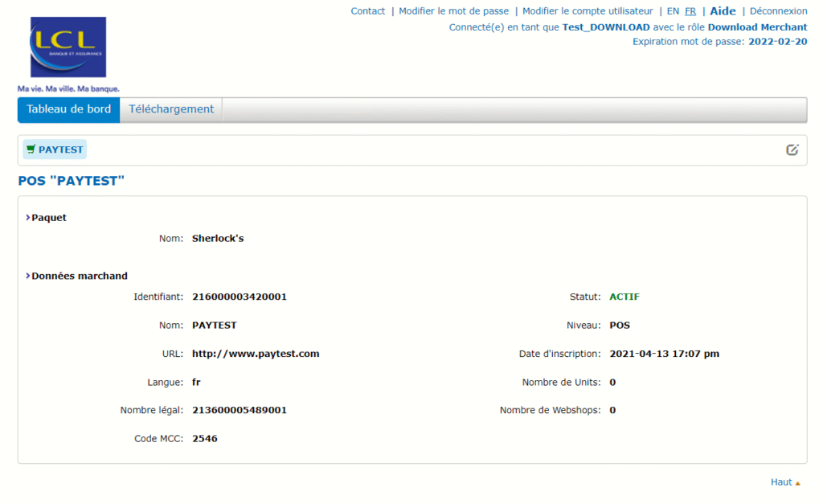823x504 pixels.
Task: Switch the interface language to EN
Action: [673, 10]
